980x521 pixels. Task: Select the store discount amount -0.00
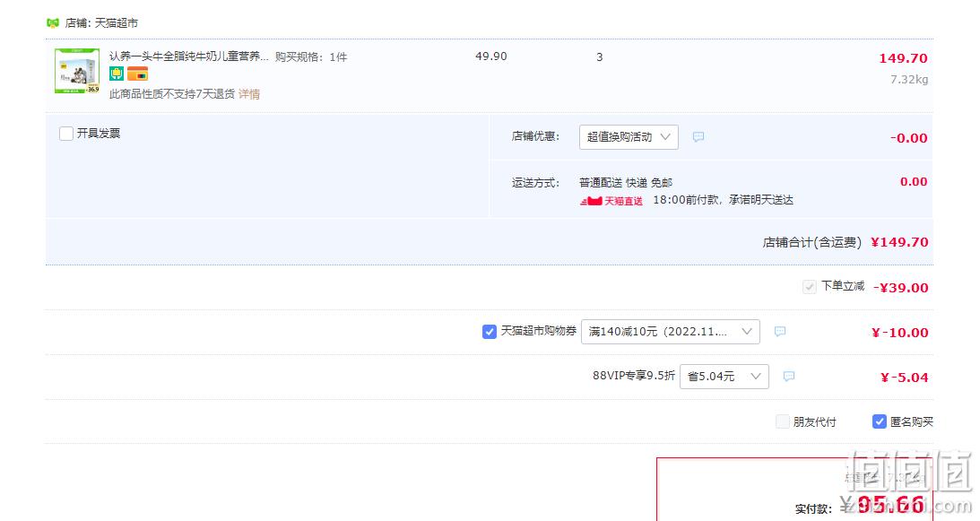pyautogui.click(x=909, y=138)
